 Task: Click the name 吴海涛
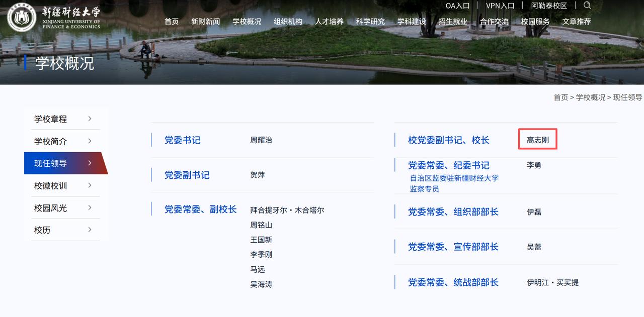[261, 284]
